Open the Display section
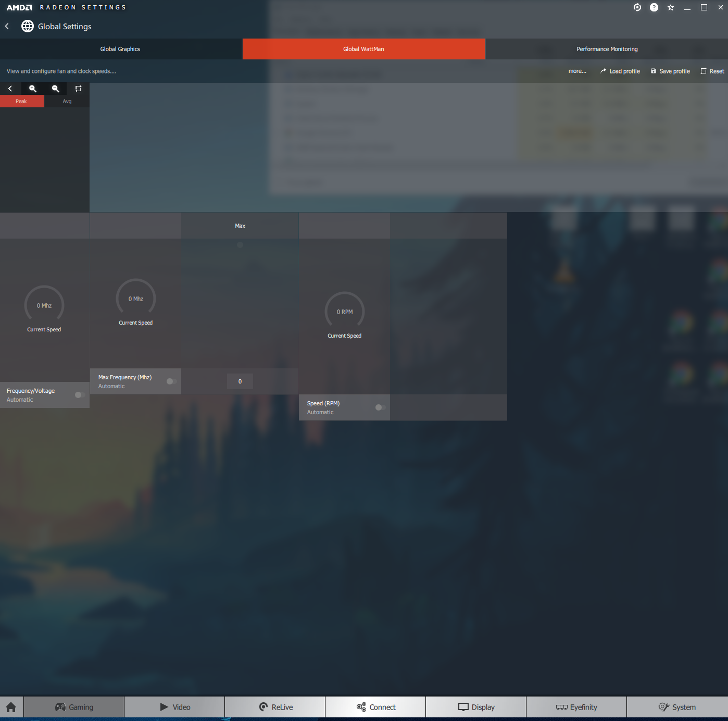The width and height of the screenshot is (728, 721). [x=476, y=707]
